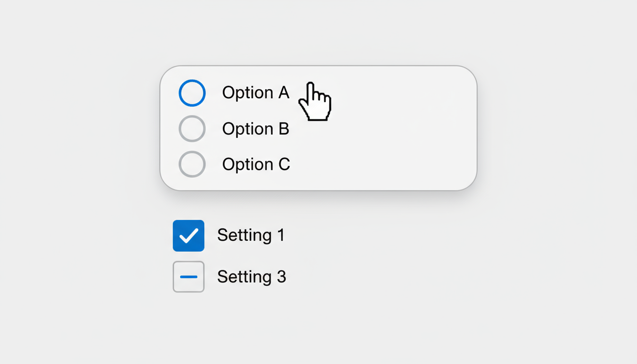Click the "Option A" text label
The height and width of the screenshot is (364, 637).
click(x=255, y=93)
